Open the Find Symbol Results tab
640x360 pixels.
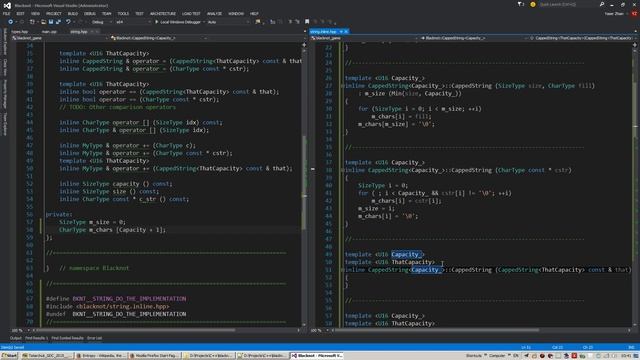click(x=67, y=338)
